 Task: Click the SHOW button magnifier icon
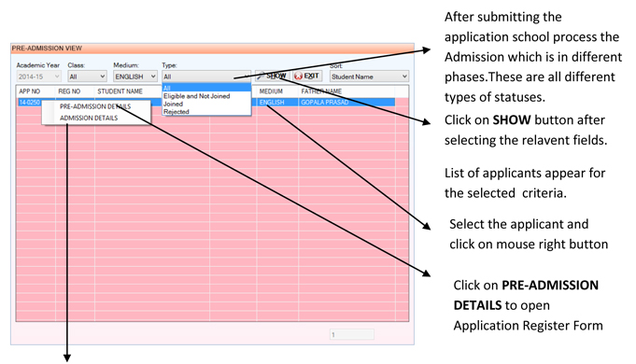point(261,76)
